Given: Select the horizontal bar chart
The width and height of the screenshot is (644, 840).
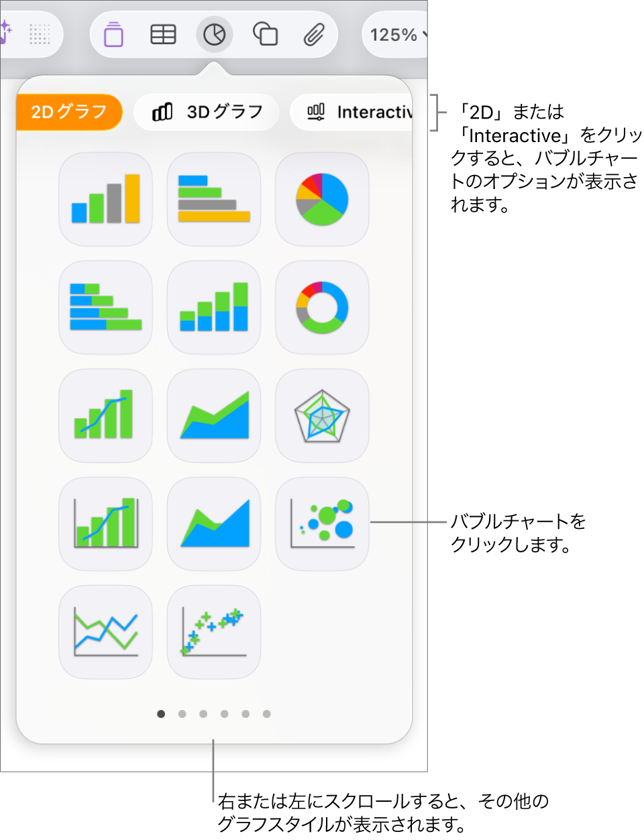Looking at the screenshot, I should (x=214, y=199).
